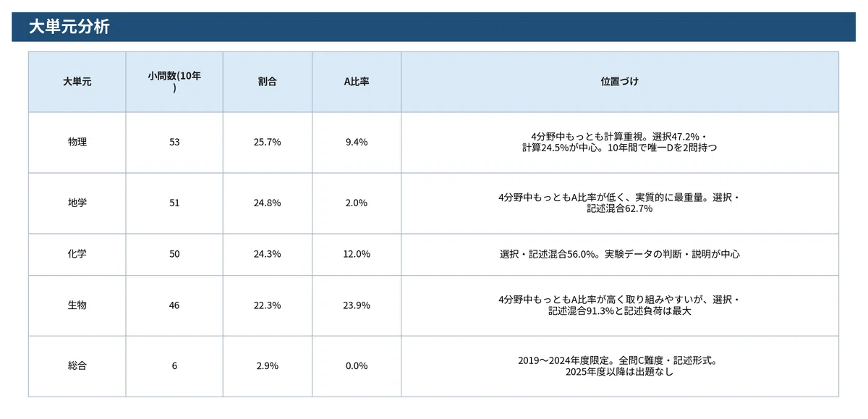Image resolution: width=868 pixels, height=419 pixels.
Task: Select the 22.3% share cell
Action: point(268,305)
